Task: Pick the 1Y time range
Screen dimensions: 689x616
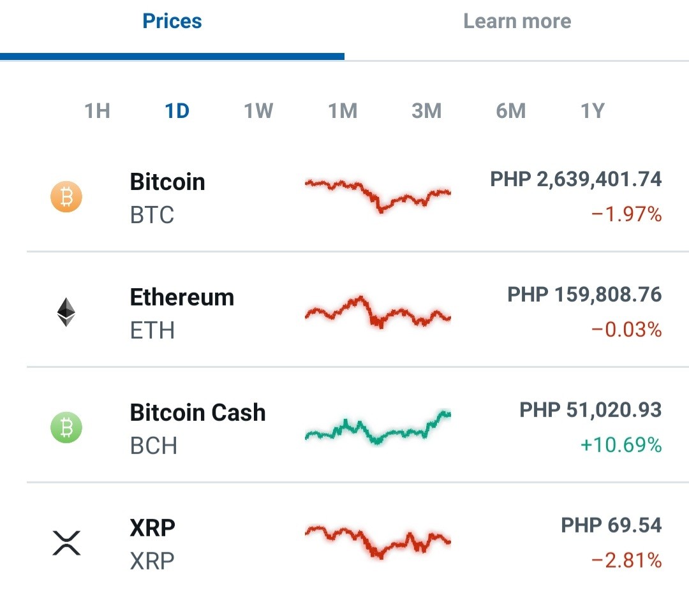Action: coord(593,111)
